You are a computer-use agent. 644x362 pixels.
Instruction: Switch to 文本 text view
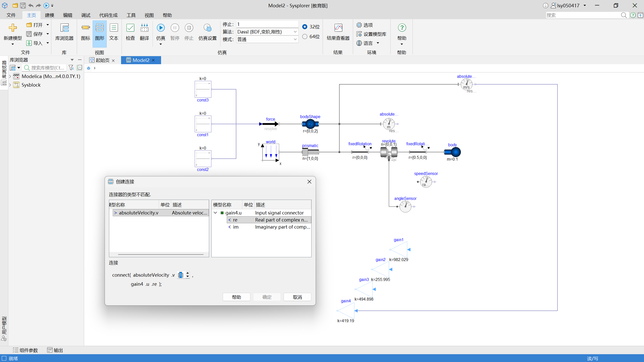click(x=114, y=32)
